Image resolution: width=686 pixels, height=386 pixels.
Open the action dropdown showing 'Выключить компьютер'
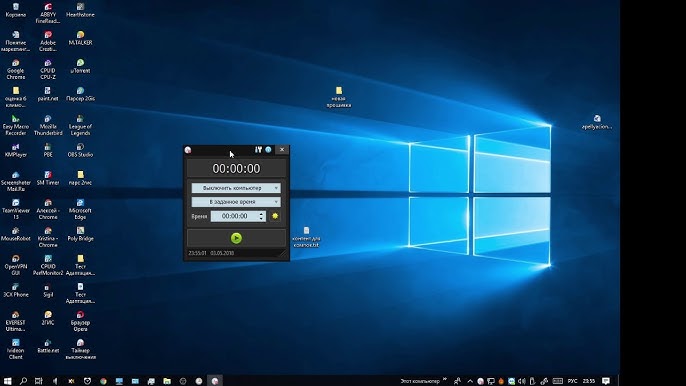point(236,188)
